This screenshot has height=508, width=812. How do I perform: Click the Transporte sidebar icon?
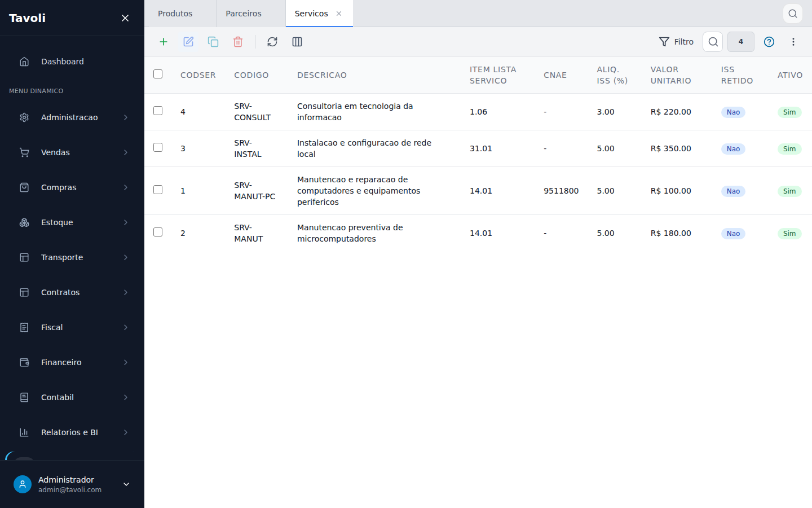[24, 257]
